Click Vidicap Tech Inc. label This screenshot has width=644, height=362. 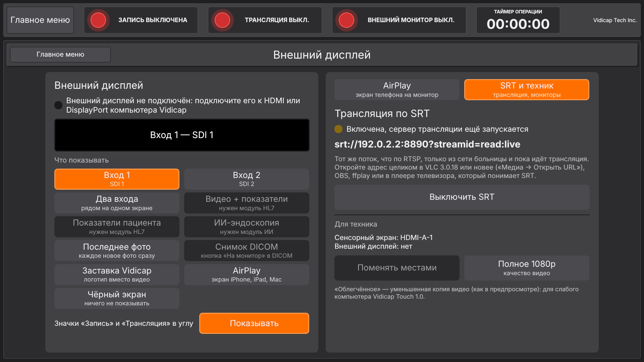tap(615, 20)
